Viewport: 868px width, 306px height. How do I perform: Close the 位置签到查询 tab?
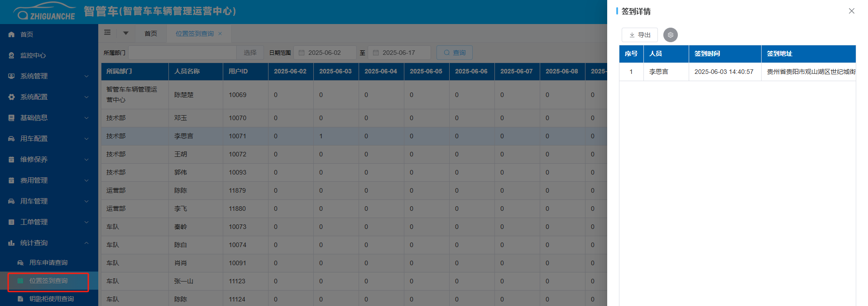[x=220, y=34]
